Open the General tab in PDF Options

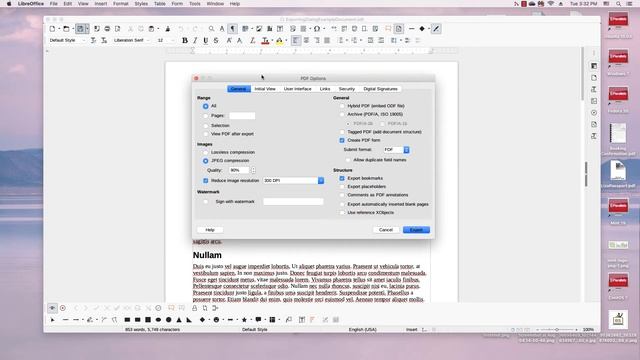tap(239, 89)
